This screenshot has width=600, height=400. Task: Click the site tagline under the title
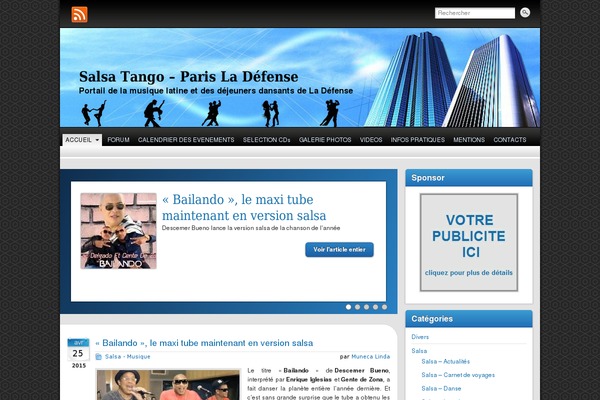coord(216,91)
